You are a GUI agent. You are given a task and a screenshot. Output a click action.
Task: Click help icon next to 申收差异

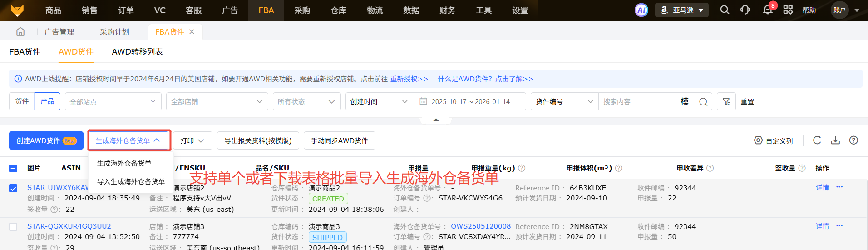[710, 168]
